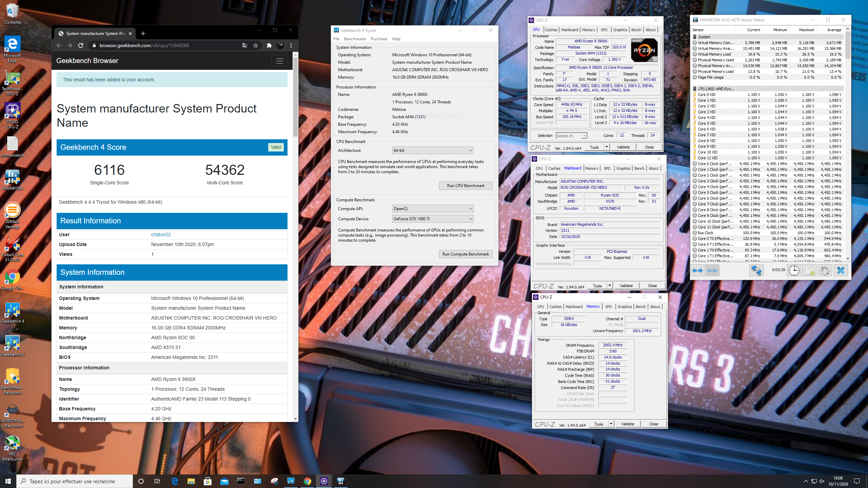
Task: Open Geekbench Browser hamburger menu
Action: [x=280, y=61]
